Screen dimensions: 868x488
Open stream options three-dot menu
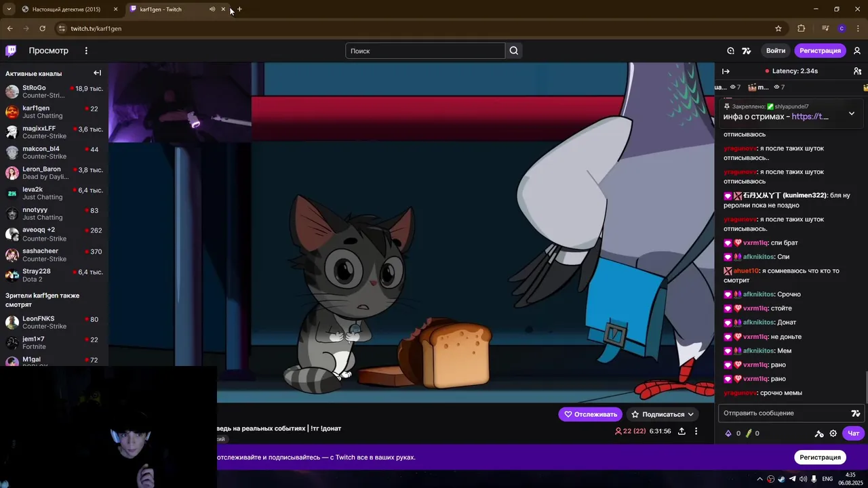(696, 432)
